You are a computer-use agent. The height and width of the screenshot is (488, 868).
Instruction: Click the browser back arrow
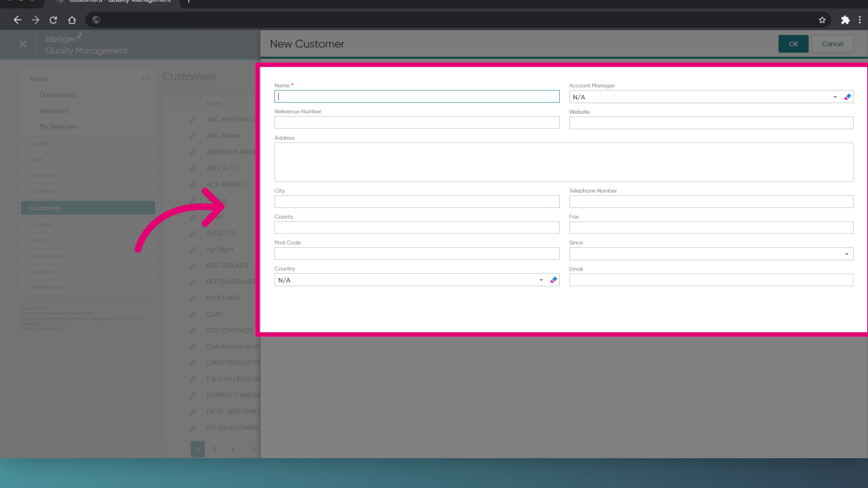point(18,20)
